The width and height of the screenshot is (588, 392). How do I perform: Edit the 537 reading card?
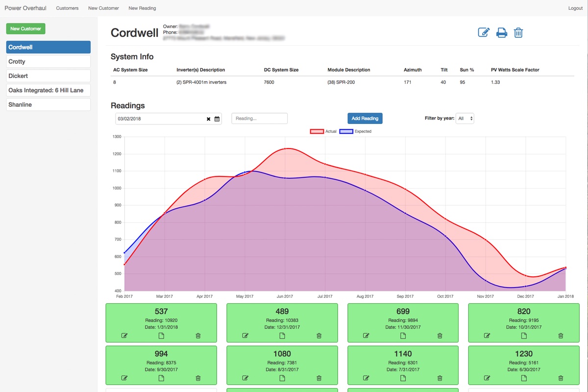(x=124, y=336)
